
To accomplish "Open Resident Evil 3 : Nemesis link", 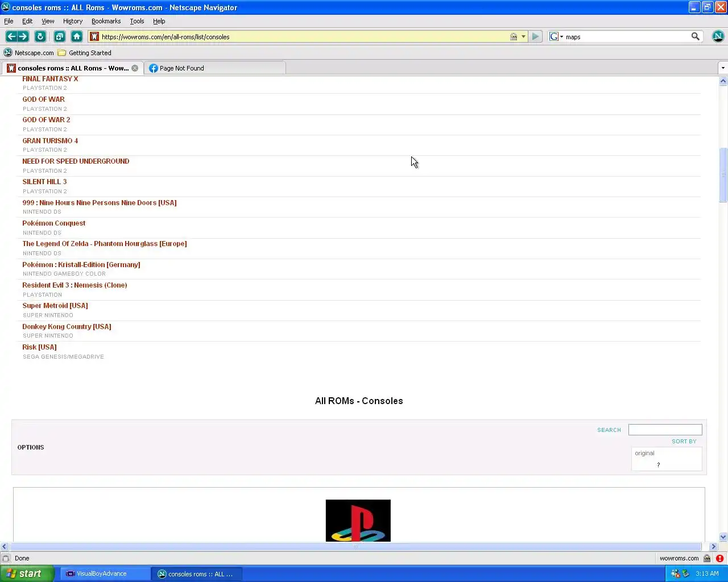I will click(x=75, y=285).
